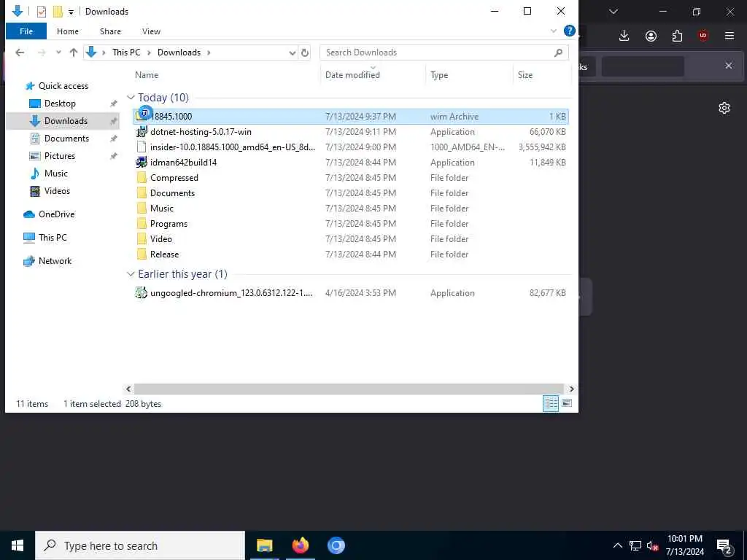Open the View ribbon tab
The image size is (747, 560).
tap(151, 31)
